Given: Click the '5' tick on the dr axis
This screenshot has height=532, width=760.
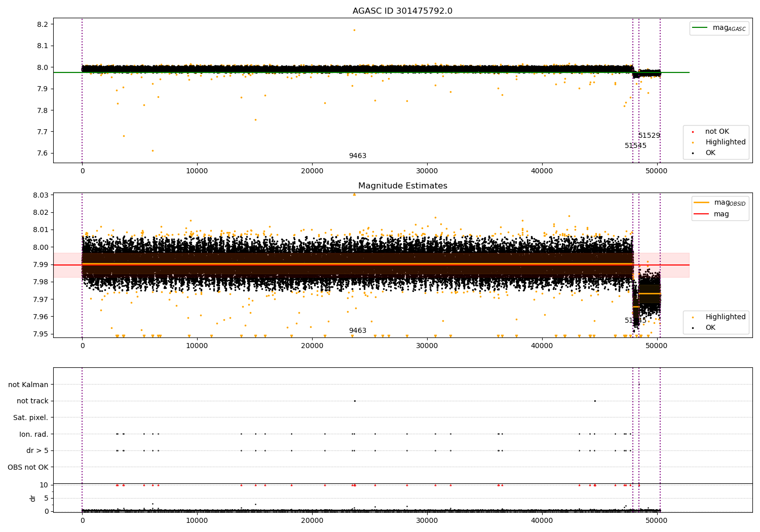Looking at the screenshot, I should [46, 498].
